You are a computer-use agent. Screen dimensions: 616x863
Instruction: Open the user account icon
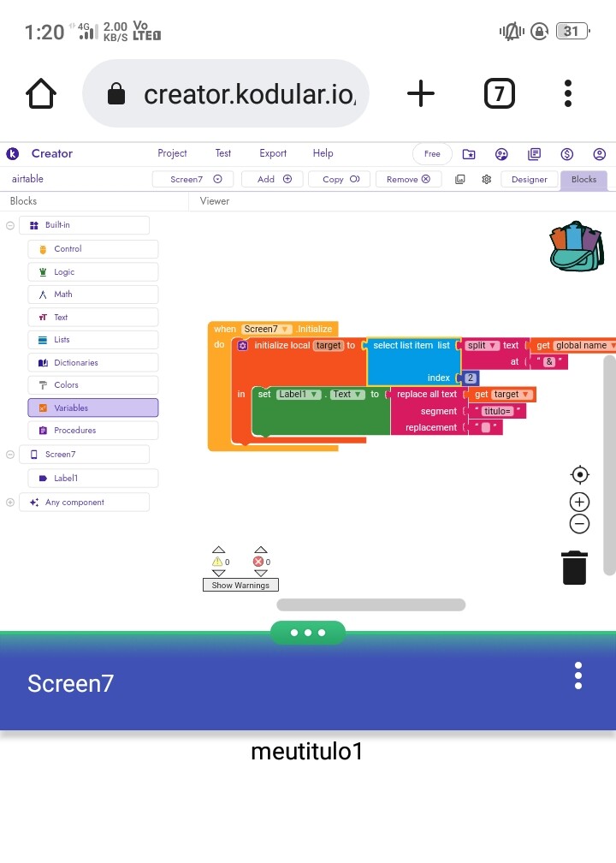tap(600, 154)
